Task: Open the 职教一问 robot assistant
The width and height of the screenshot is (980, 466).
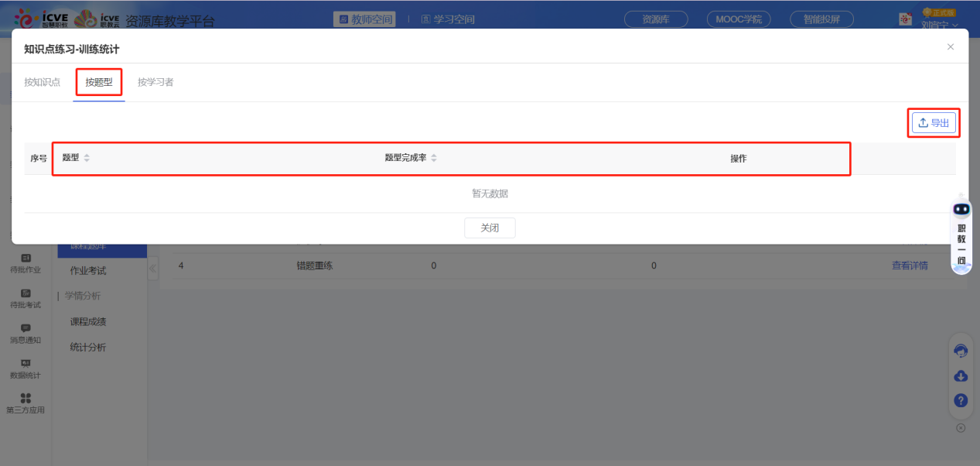Action: [x=961, y=234]
